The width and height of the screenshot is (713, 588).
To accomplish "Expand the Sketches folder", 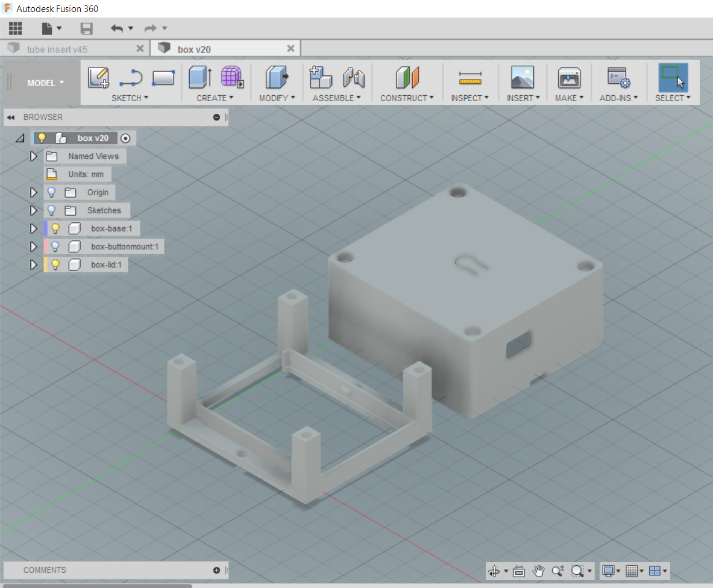I will 33,210.
